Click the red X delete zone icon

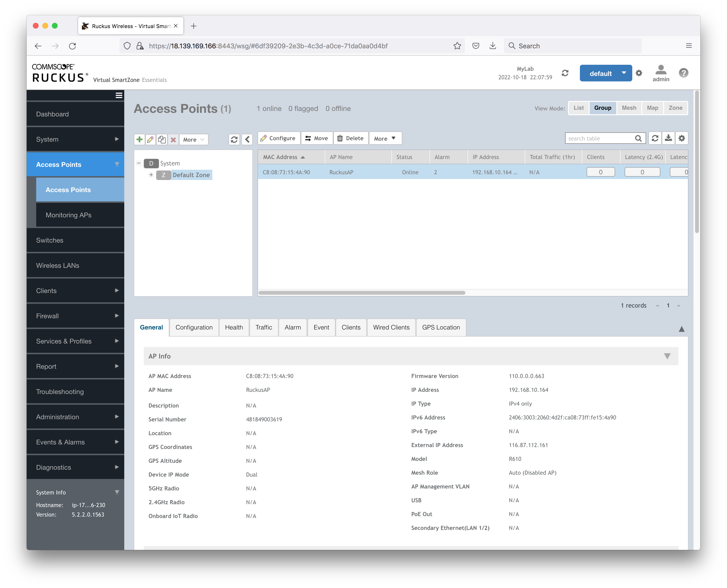[x=173, y=139]
